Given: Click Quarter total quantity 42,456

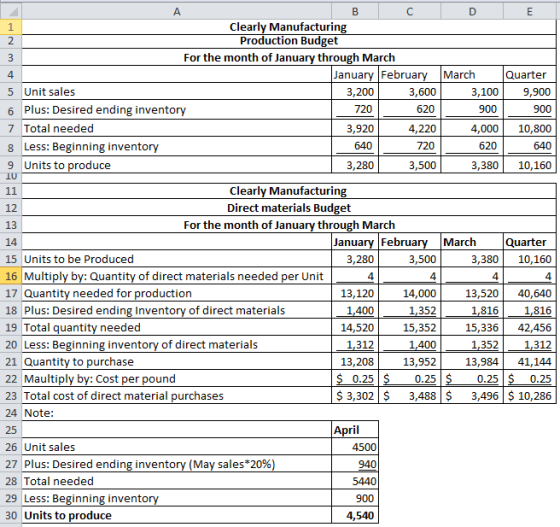Looking at the screenshot, I should click(x=535, y=327).
